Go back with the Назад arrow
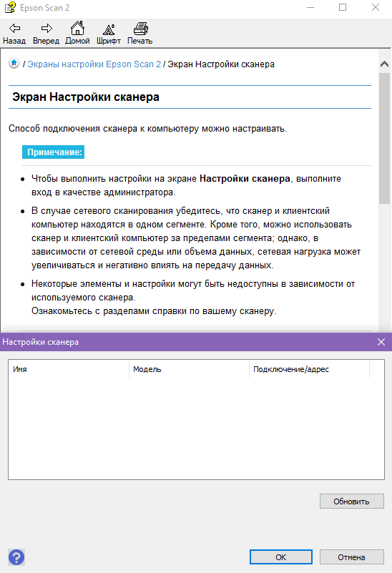This screenshot has height=573, width=392. pyautogui.click(x=14, y=33)
